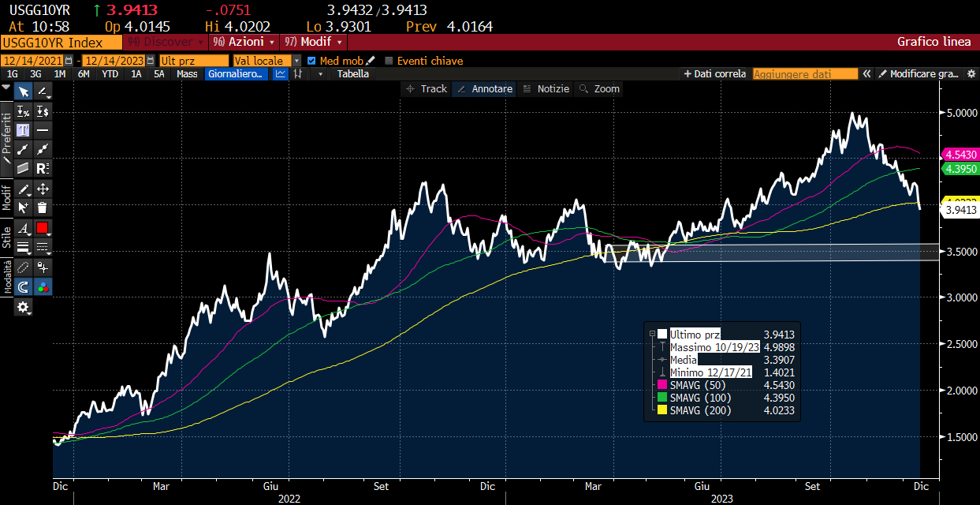Choose the horizontal line drawing tool

coord(43,129)
